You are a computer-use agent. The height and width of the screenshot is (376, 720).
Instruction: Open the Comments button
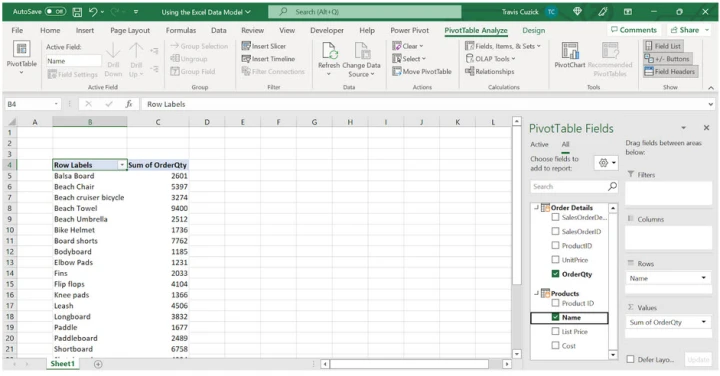(x=634, y=30)
